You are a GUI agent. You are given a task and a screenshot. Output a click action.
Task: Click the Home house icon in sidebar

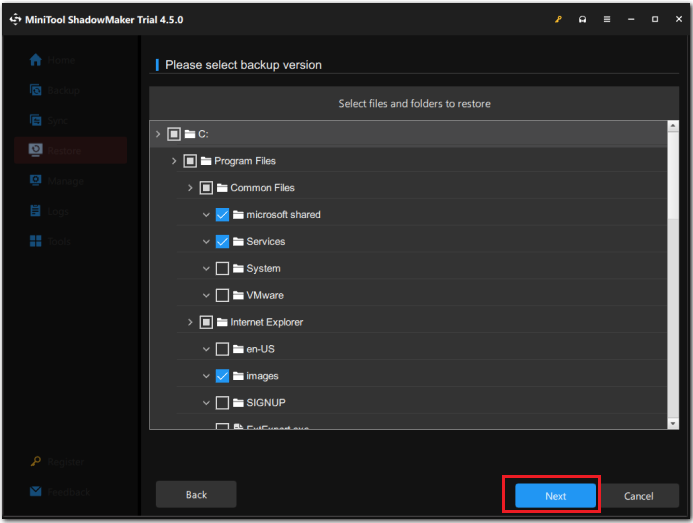coord(35,60)
